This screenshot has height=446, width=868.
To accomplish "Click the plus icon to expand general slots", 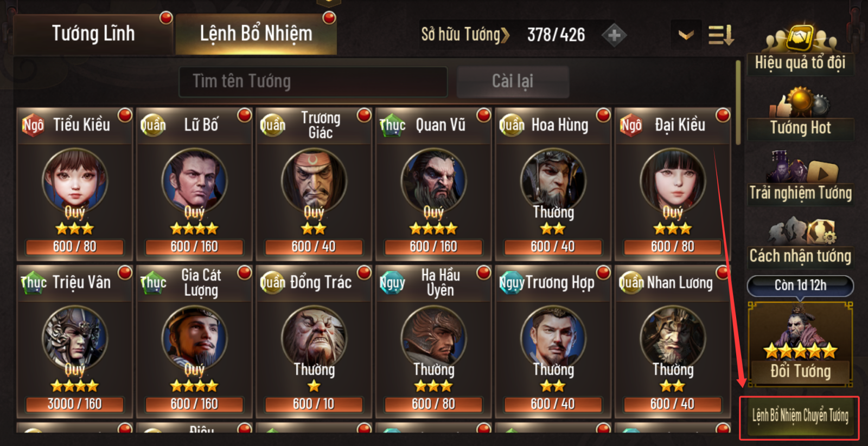I will [614, 36].
